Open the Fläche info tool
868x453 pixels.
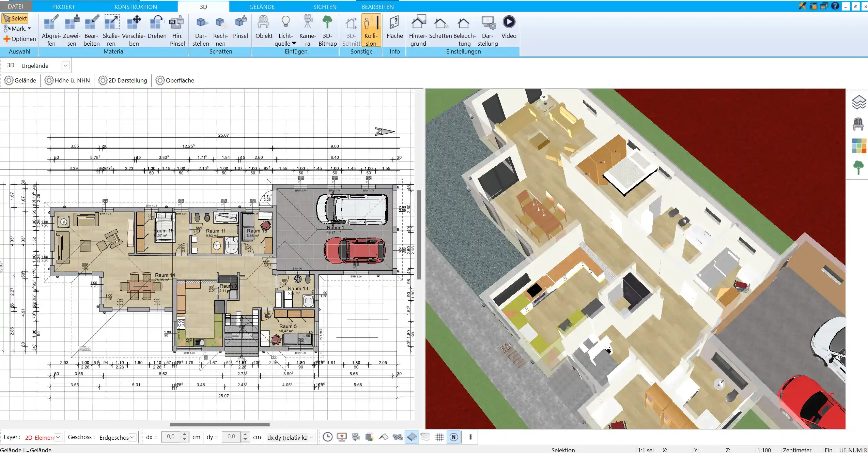(394, 27)
